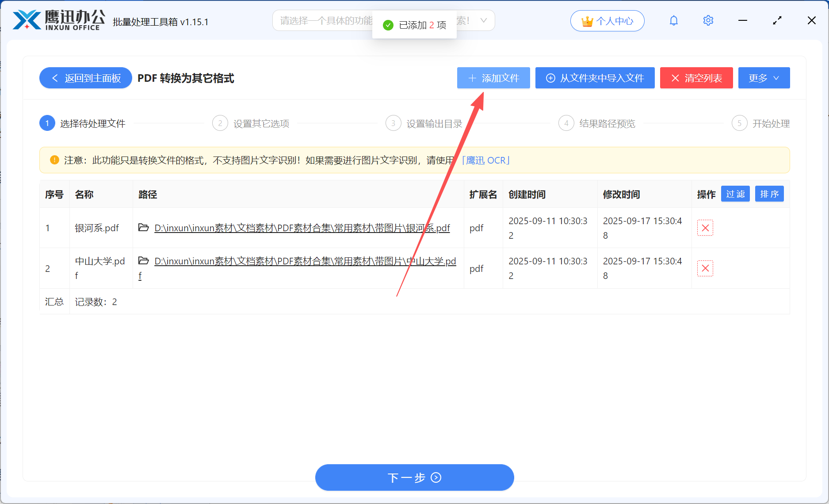Select step 1 选择待处理文件
The height and width of the screenshot is (504, 829).
click(x=83, y=123)
